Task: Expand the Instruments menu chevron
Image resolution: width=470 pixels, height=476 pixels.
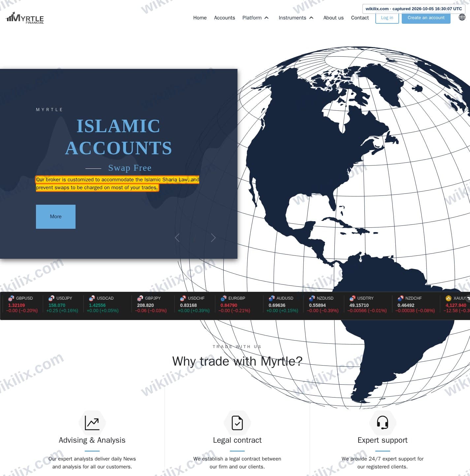Action: coord(311,18)
